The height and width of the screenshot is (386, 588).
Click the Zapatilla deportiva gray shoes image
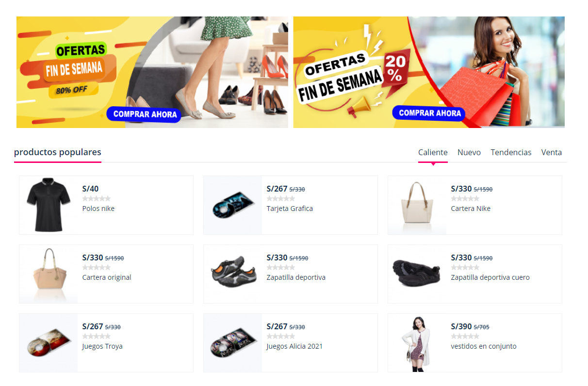click(x=233, y=274)
